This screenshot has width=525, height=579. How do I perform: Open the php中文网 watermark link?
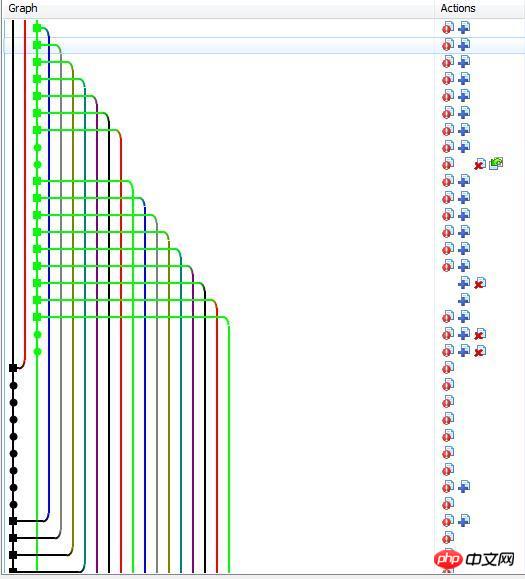(x=474, y=560)
